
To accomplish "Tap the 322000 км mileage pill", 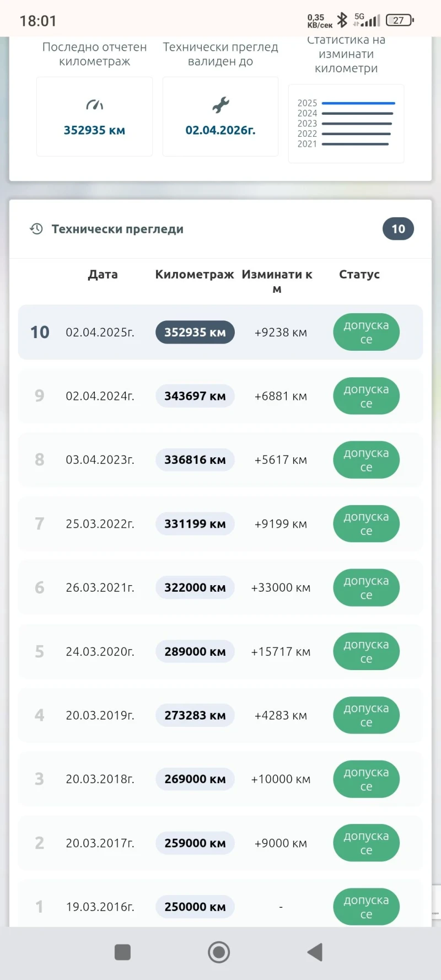I will [195, 588].
